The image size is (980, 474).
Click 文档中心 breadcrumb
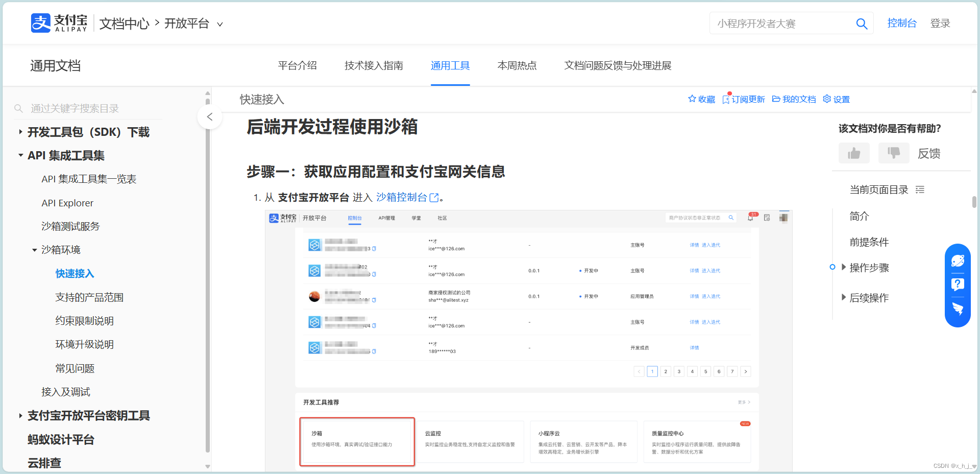pos(124,23)
